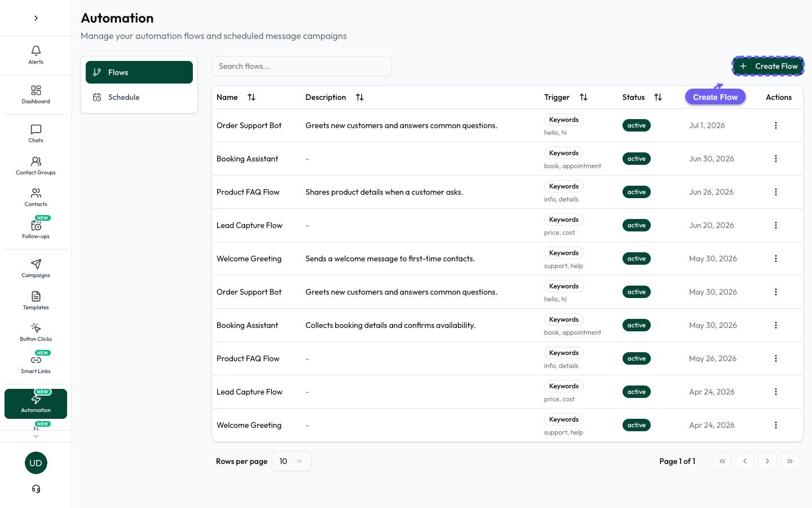Screen dimensions: 812x508
Task: Open Templates in the sidebar
Action: (36, 301)
